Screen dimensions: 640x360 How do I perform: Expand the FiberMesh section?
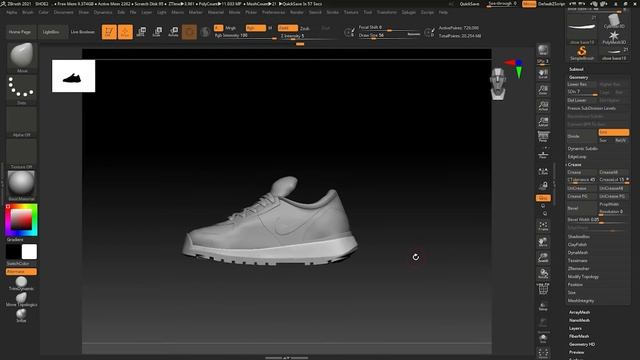point(579,336)
